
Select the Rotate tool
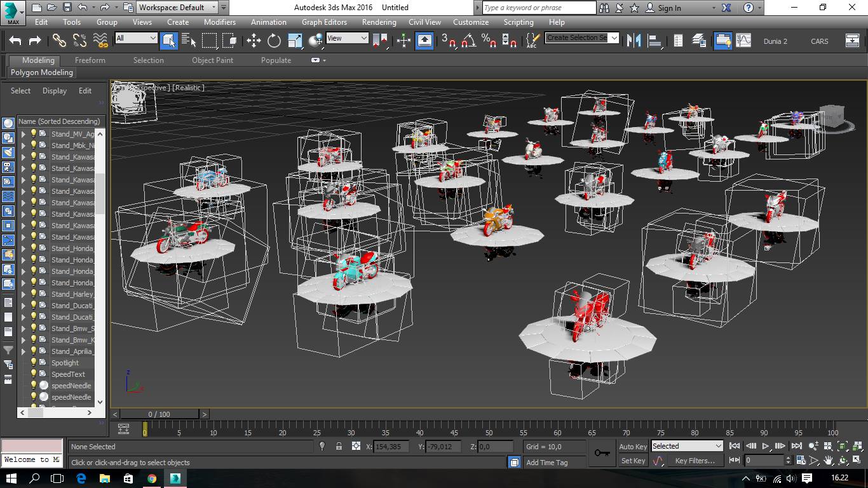tap(274, 41)
